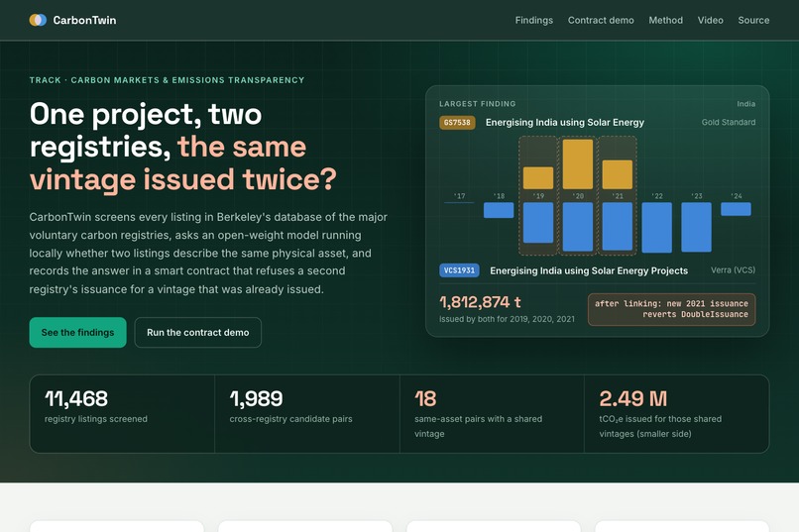Select the blue '19 Verra bar
Image resolution: width=799 pixels, height=532 pixels.
(x=538, y=223)
